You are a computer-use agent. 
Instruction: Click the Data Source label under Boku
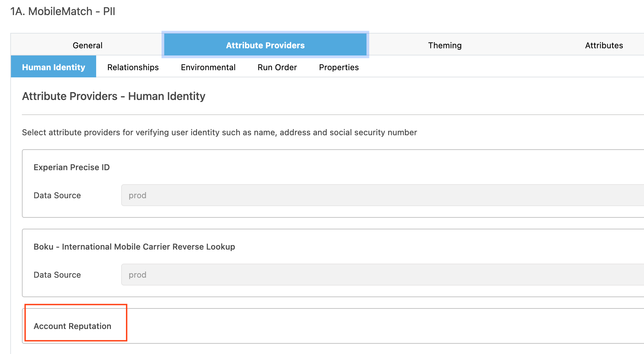57,275
